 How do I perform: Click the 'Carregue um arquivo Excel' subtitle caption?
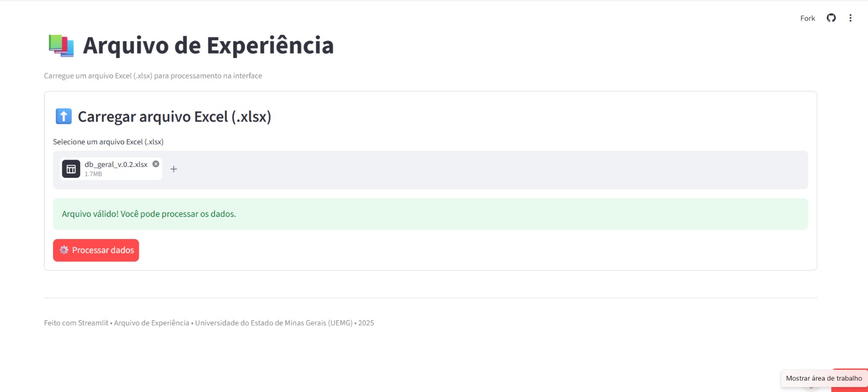click(x=152, y=76)
